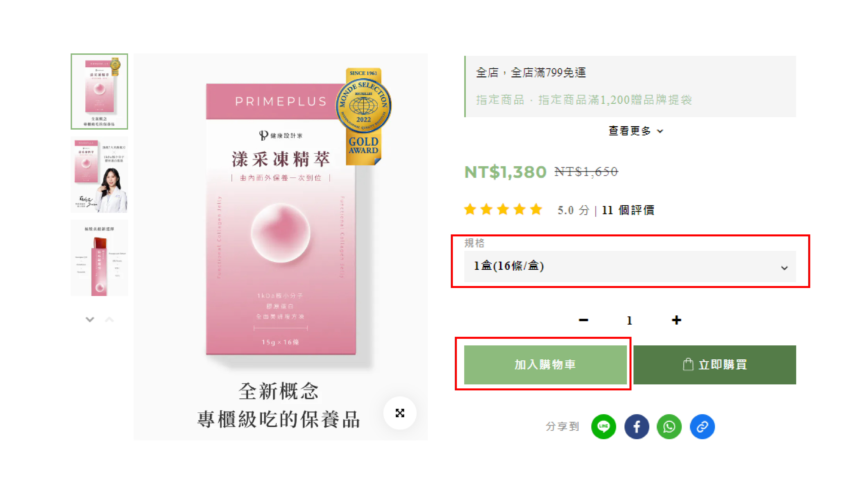Click 立即購買 button

pos(715,365)
